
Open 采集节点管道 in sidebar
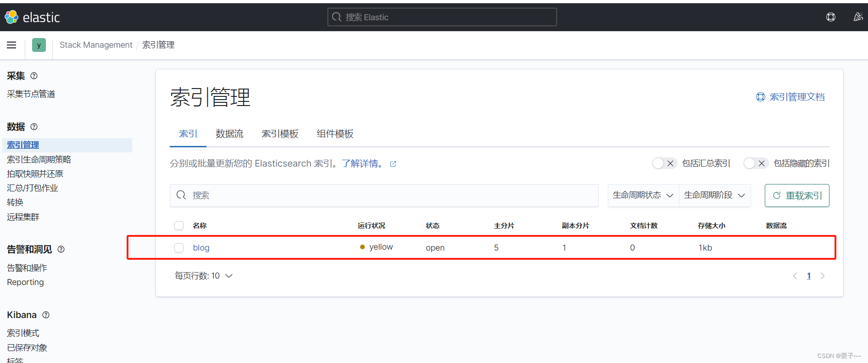(x=31, y=94)
